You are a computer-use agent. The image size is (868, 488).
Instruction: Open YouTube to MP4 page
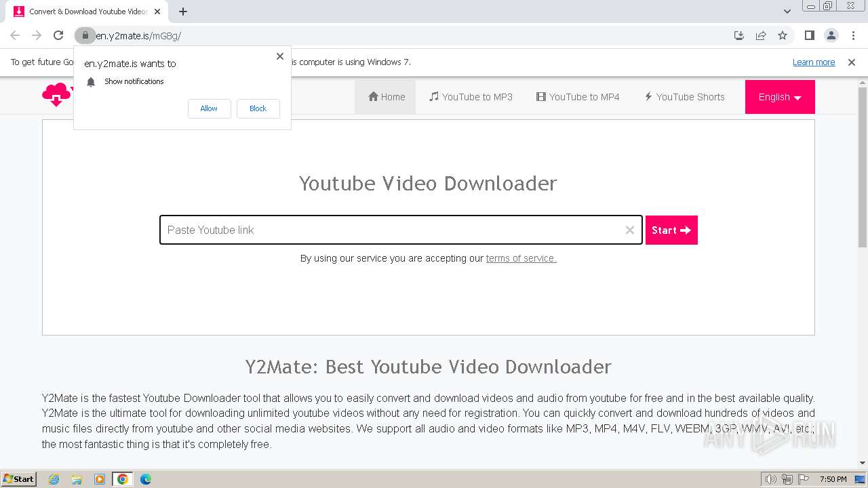click(x=578, y=97)
